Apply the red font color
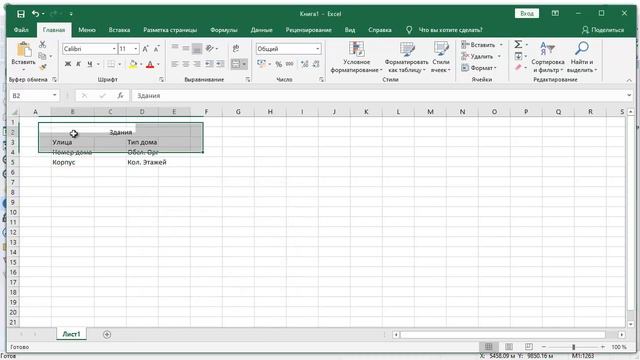640x360 pixels. click(x=150, y=64)
